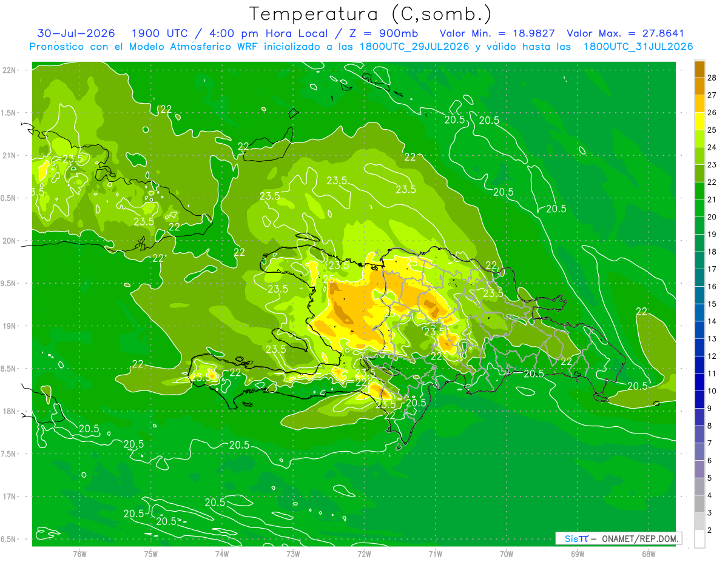728x562 pixels.
Task: Click the gray legend swatch between 3 and 4
Action: click(699, 504)
